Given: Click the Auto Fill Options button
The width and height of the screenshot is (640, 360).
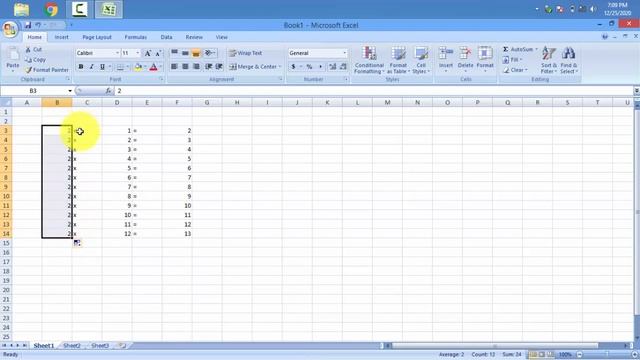Looking at the screenshot, I should 77,243.
